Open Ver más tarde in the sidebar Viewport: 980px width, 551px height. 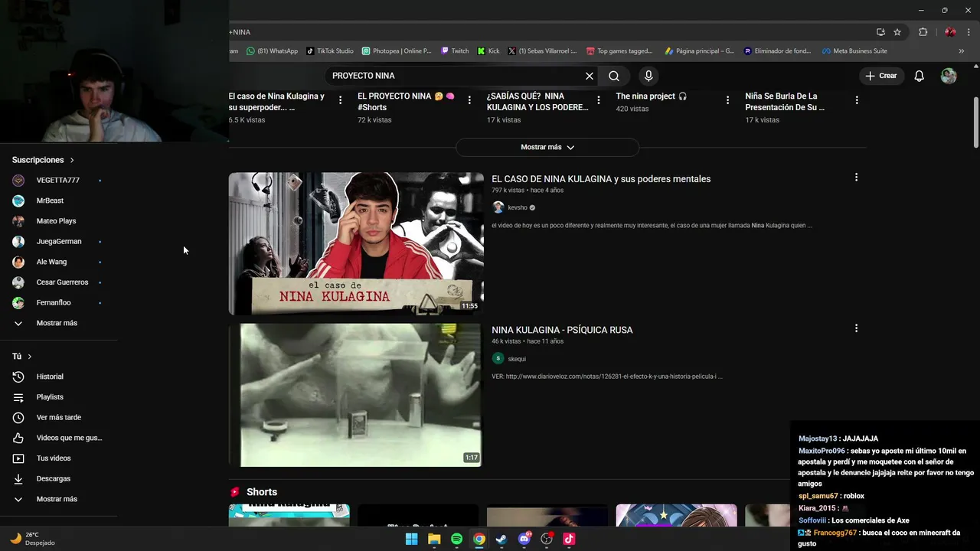(59, 417)
